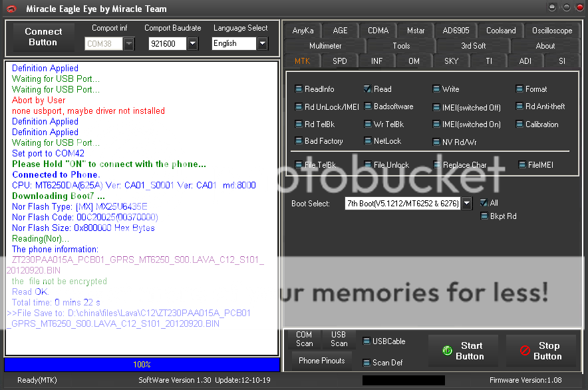Tick Rd Anti-theft checkbox

click(519, 106)
